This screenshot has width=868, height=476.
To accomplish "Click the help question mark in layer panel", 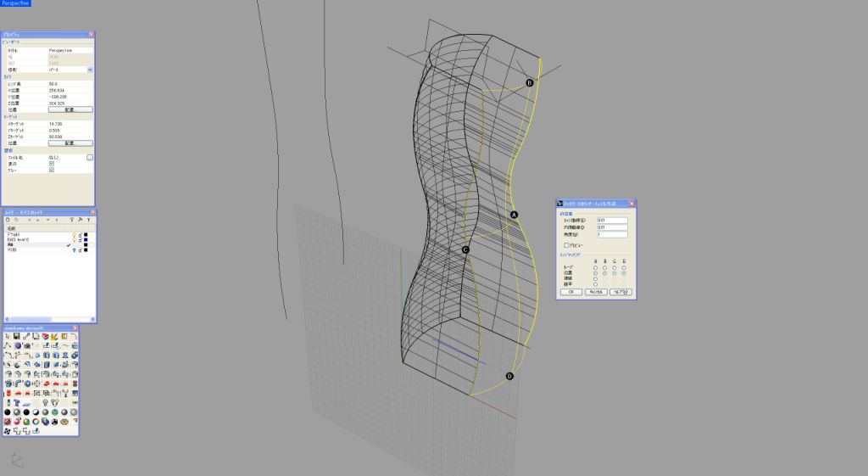I will [x=89, y=220].
